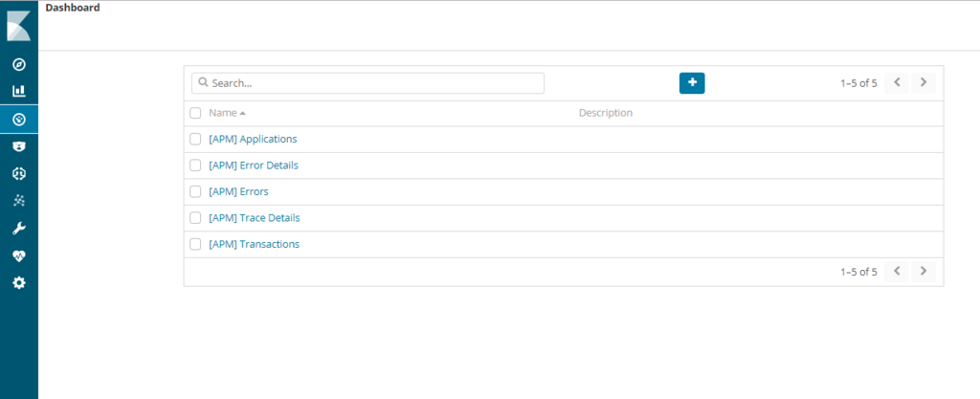Click the Kibana logo in the sidebar

click(x=19, y=26)
